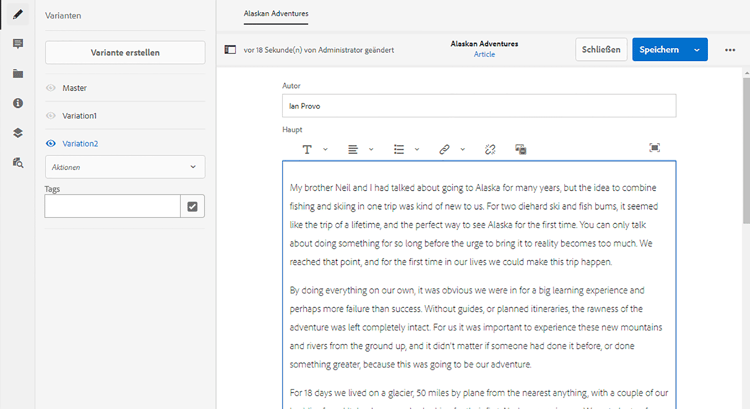Toggle the side panel icon

point(230,50)
